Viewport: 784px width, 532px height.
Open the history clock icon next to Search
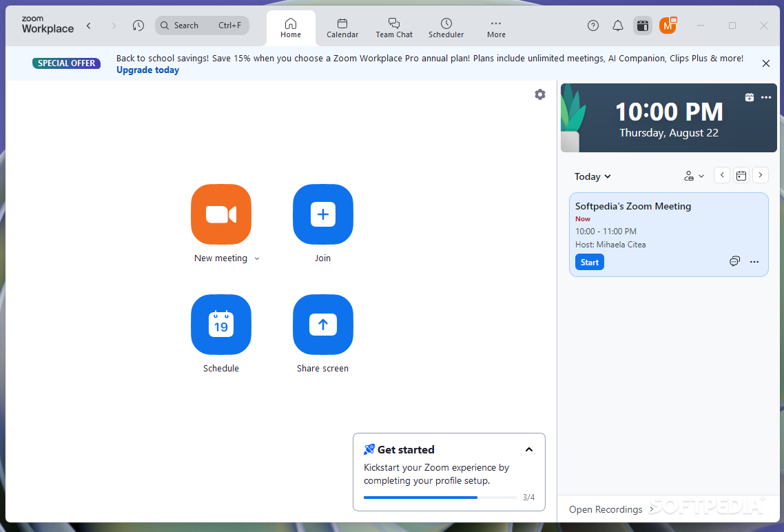point(138,25)
